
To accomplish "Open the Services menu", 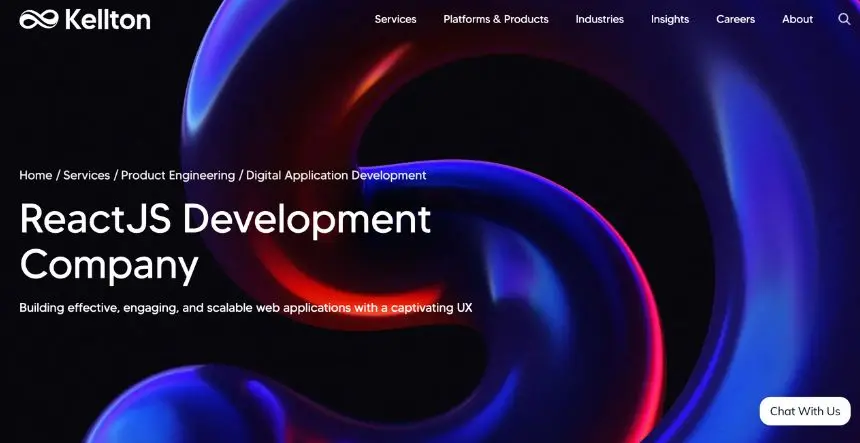I will [395, 19].
